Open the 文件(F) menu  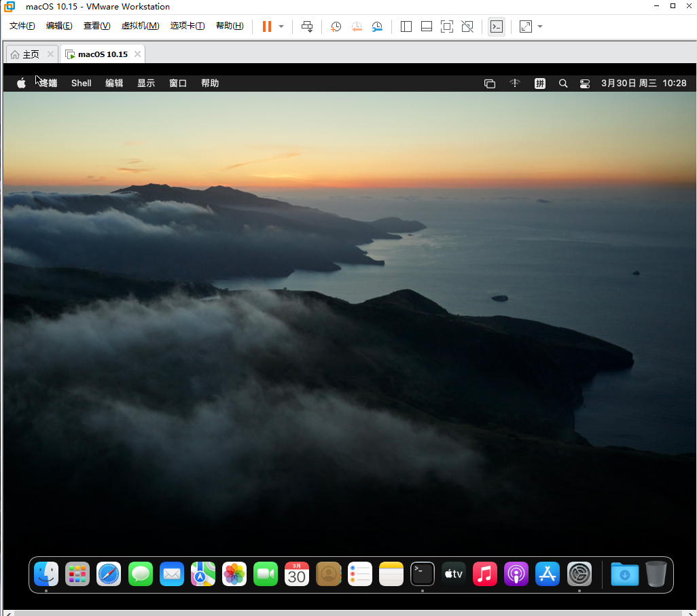click(22, 26)
